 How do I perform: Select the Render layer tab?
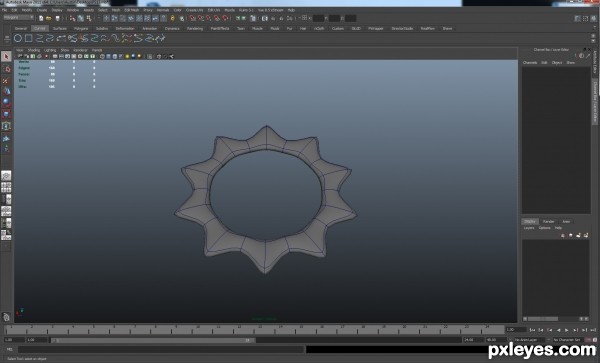[x=548, y=221]
